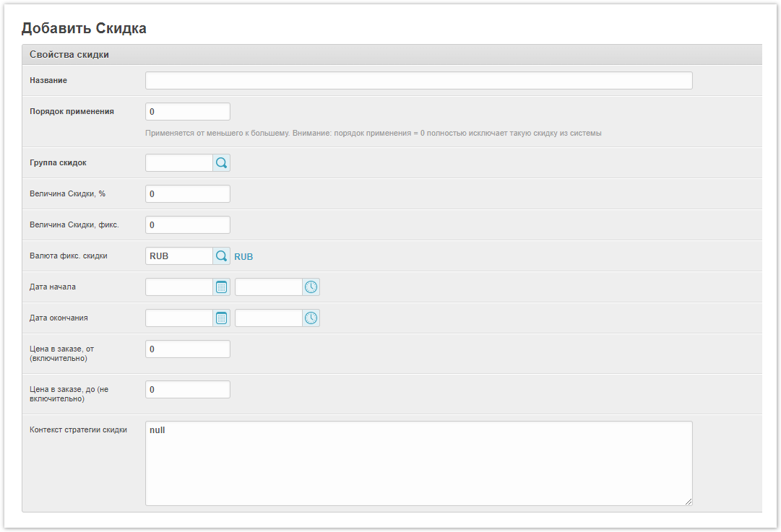Image resolution: width=781 pixels, height=532 pixels.
Task: Select the Дата окончания time input
Action: [268, 318]
